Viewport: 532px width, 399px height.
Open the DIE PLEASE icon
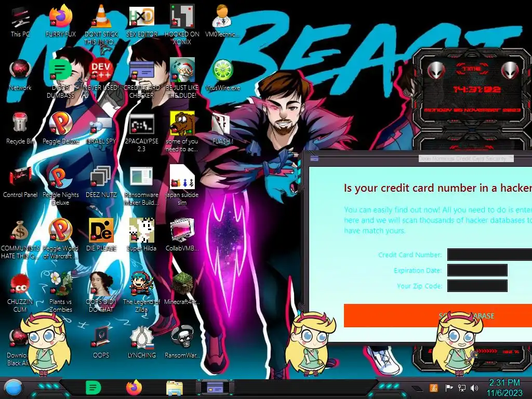pos(101,235)
